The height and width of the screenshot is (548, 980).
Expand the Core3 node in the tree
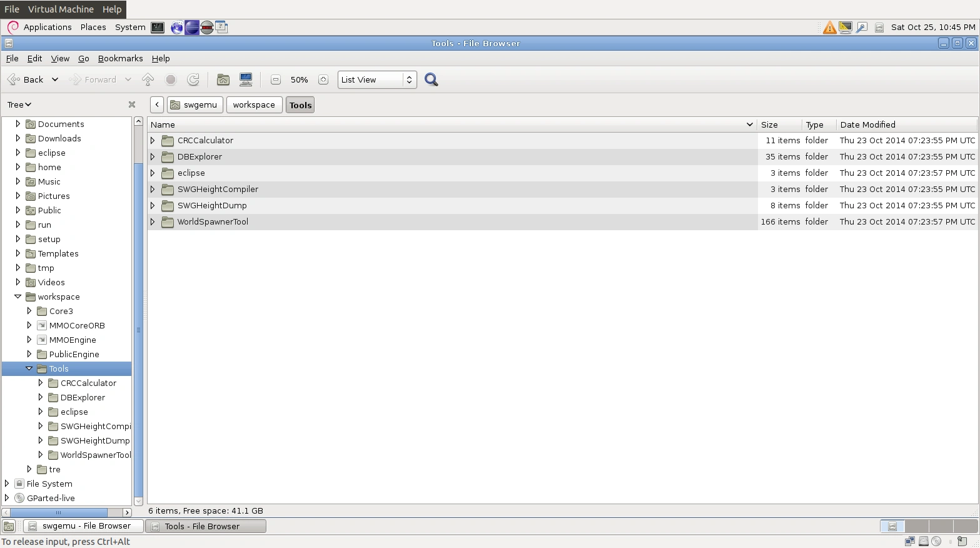pos(29,311)
